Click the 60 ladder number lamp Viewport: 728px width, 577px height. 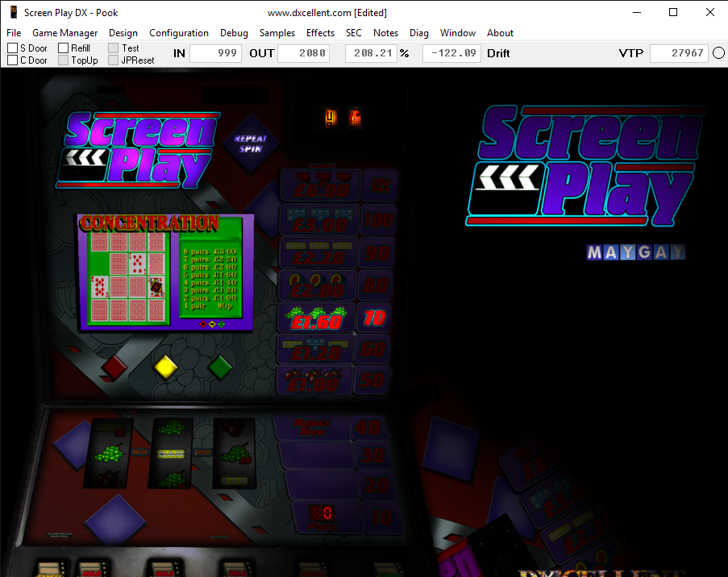coord(372,349)
